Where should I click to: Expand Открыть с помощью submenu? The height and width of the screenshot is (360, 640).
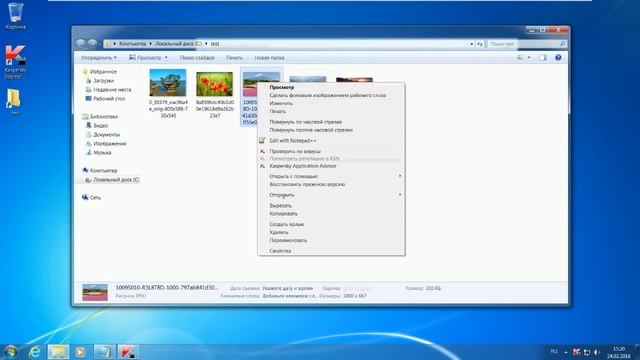click(x=331, y=176)
